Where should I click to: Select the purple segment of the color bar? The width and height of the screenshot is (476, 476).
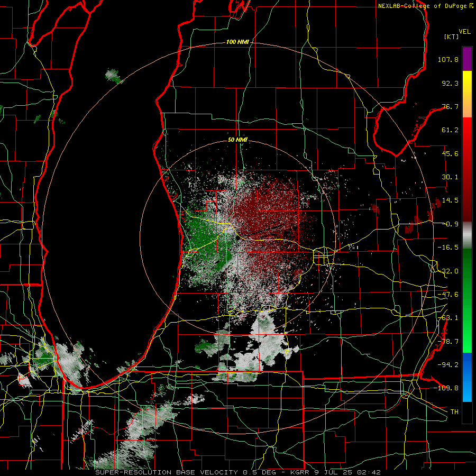(467, 59)
